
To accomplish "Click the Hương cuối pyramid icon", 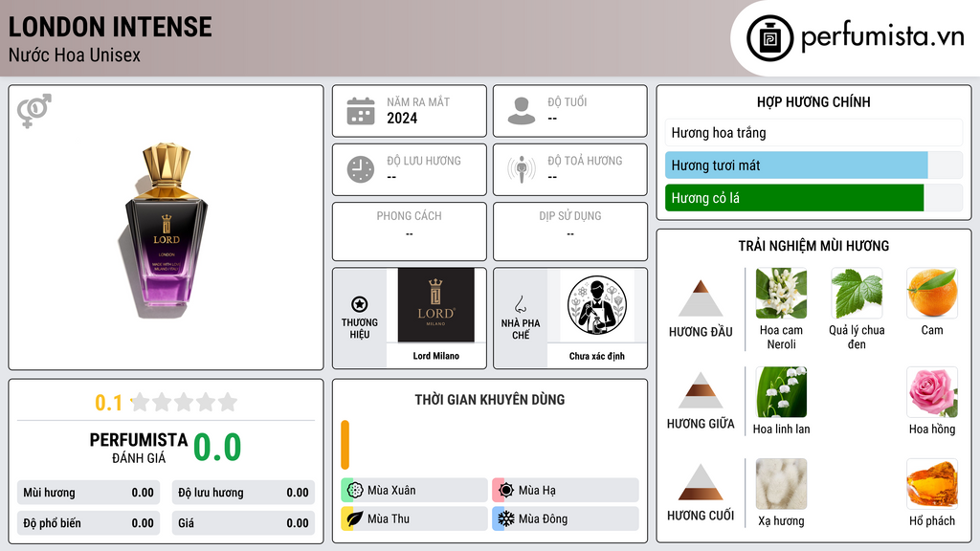I will [x=701, y=482].
